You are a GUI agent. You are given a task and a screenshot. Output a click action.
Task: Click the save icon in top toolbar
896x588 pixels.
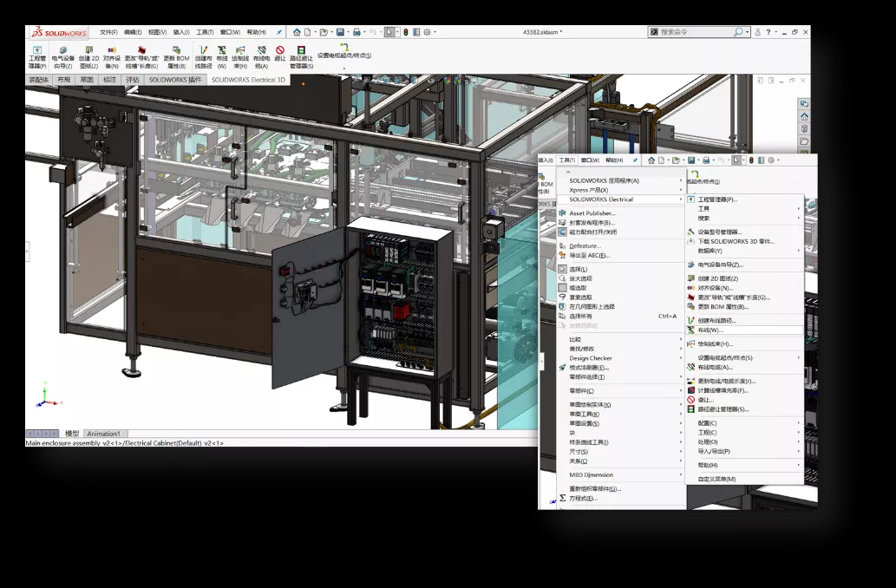click(341, 32)
